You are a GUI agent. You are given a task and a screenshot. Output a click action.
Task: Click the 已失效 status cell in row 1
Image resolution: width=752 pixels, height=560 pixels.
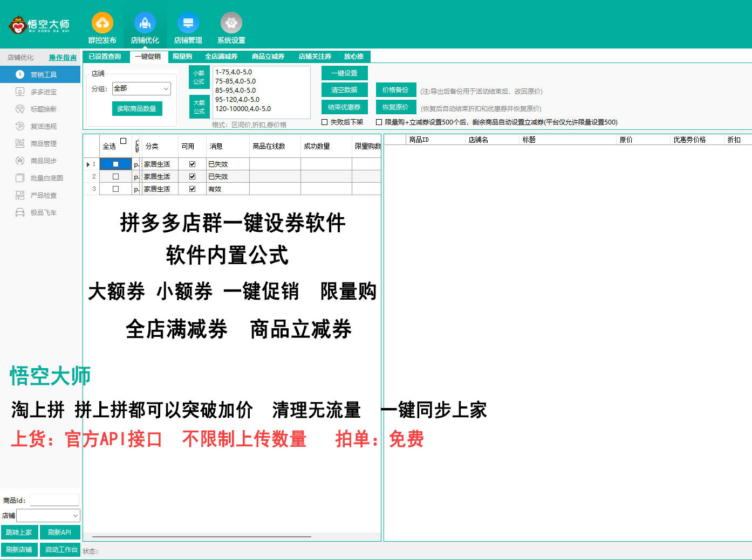coord(228,164)
